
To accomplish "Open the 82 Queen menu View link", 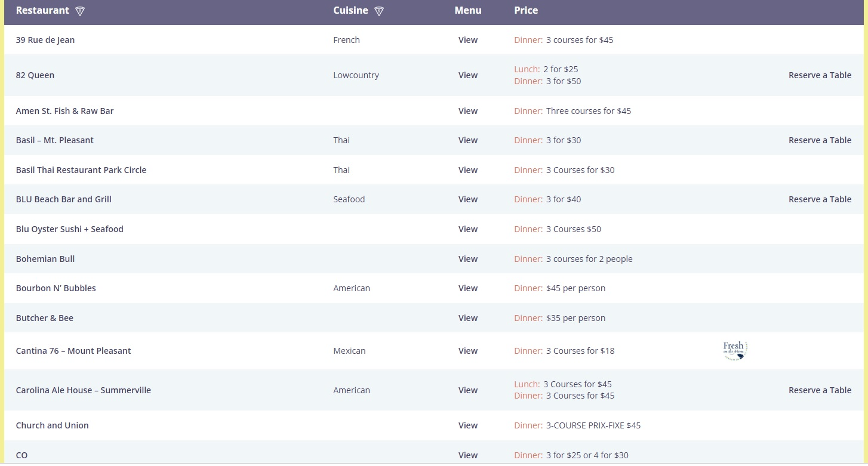I will (467, 75).
